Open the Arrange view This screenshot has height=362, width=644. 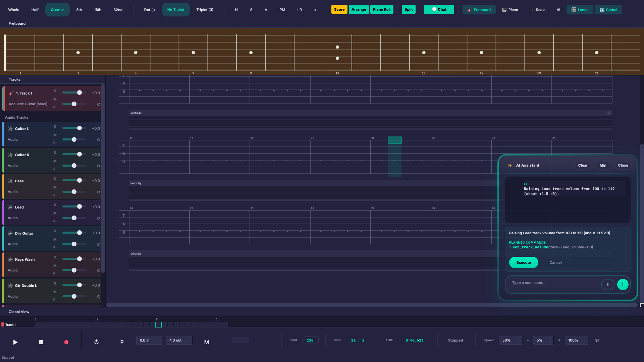[359, 9]
